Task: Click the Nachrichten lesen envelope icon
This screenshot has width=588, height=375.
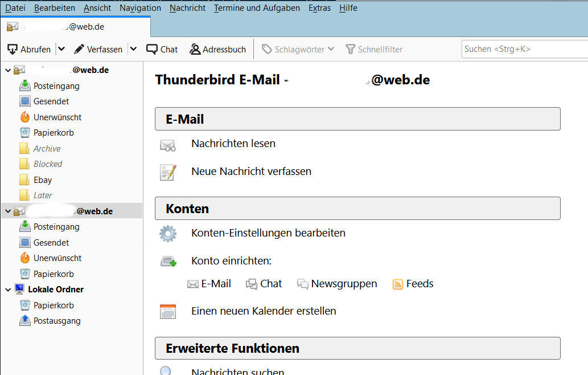Action: coord(167,145)
